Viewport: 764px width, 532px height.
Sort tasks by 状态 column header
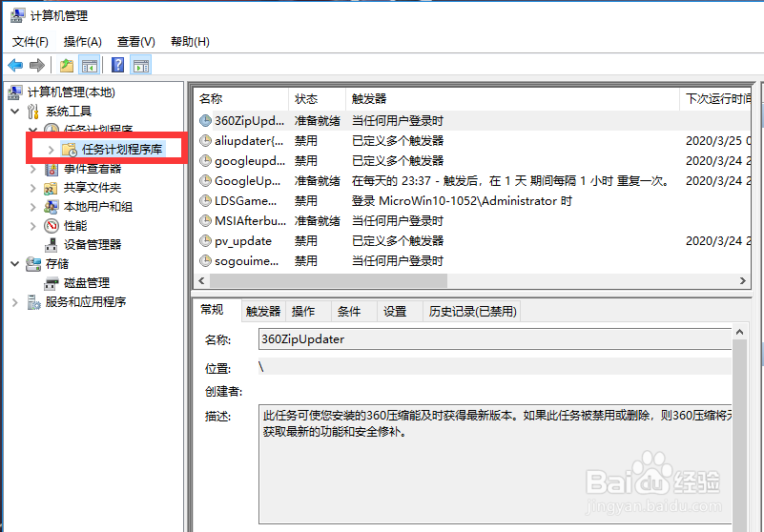tap(318, 99)
